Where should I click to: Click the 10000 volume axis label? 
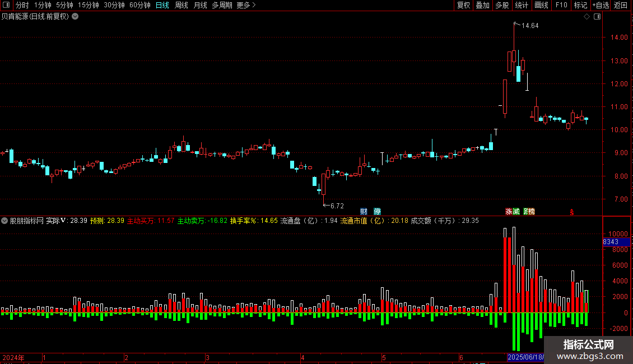(618, 234)
